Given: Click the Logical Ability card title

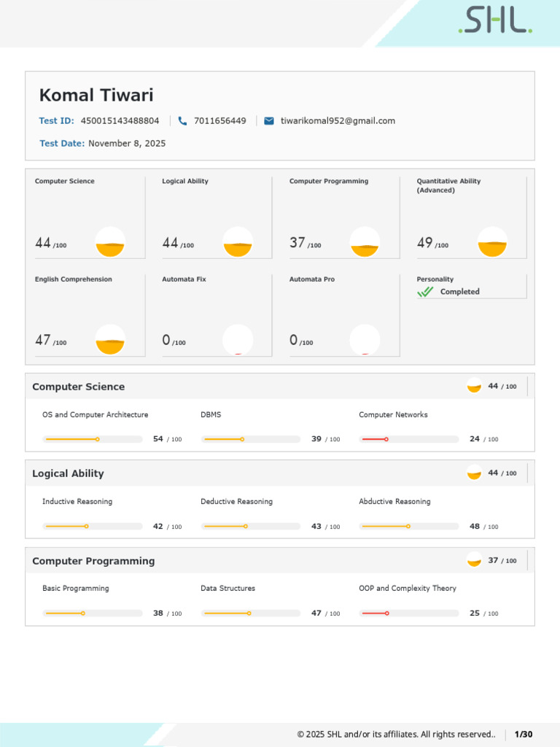Looking at the screenshot, I should click(185, 181).
